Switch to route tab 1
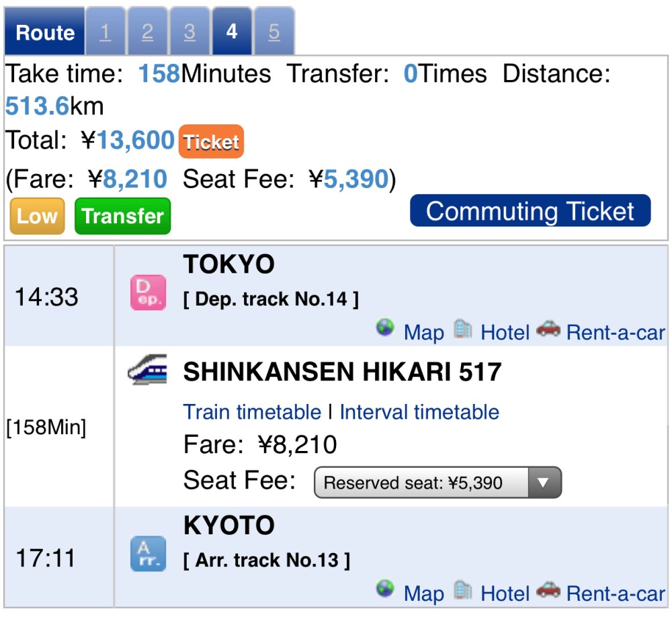This screenshot has width=672, height=617. (x=105, y=32)
